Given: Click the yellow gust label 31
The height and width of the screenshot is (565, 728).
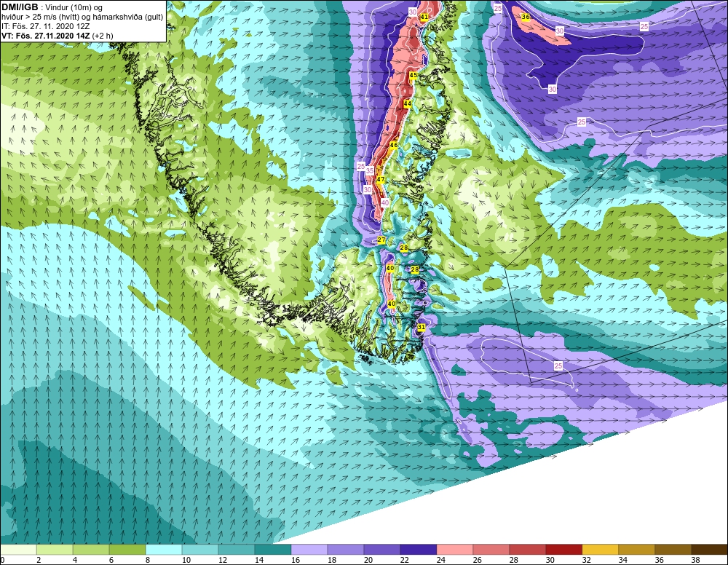Looking at the screenshot, I should 421,328.
